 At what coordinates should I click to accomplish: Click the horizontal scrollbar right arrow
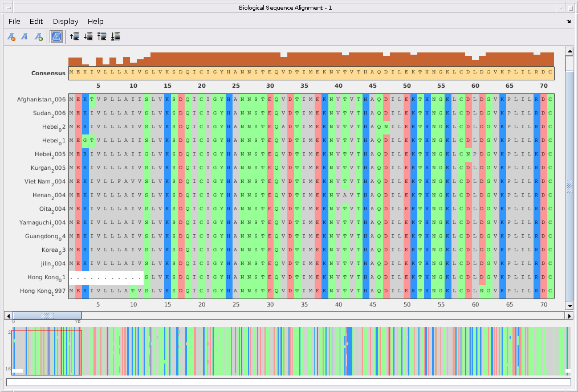[569, 316]
